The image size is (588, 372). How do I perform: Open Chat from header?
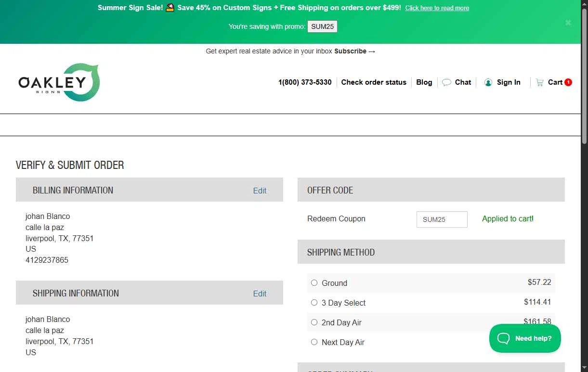tap(463, 82)
